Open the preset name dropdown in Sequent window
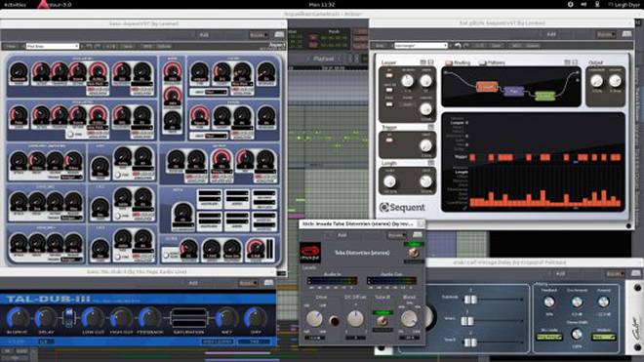 (x=421, y=45)
